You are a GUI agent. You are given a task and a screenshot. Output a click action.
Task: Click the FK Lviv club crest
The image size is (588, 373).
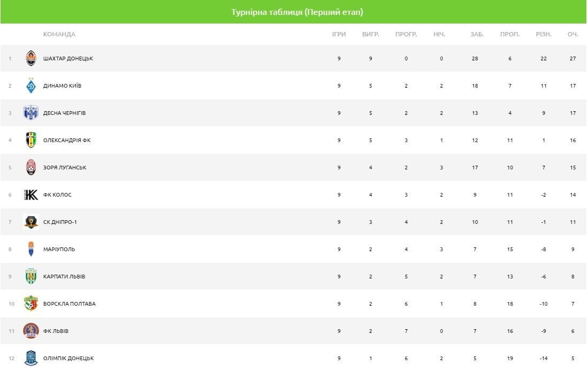point(31,331)
